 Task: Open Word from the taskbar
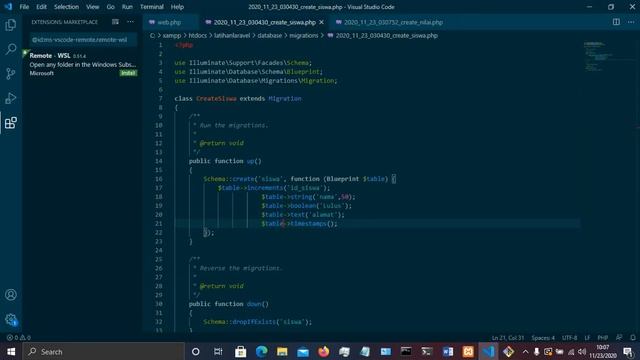[x=447, y=351]
